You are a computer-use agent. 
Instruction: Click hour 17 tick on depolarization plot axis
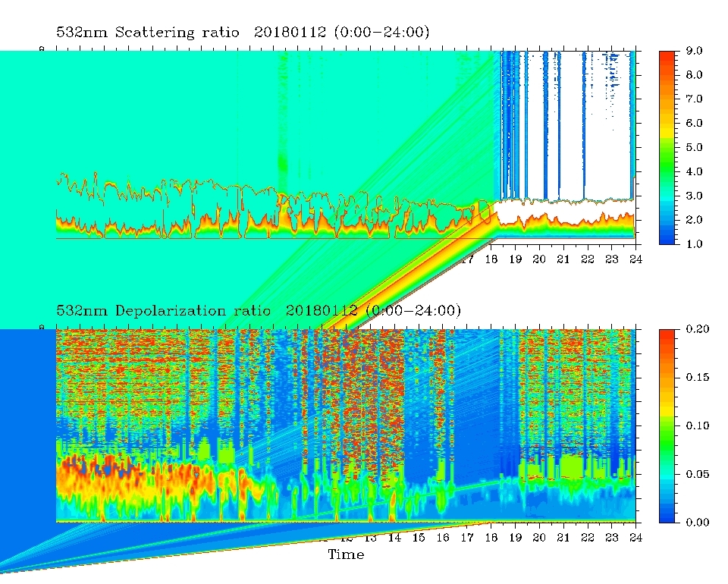[x=467, y=538]
